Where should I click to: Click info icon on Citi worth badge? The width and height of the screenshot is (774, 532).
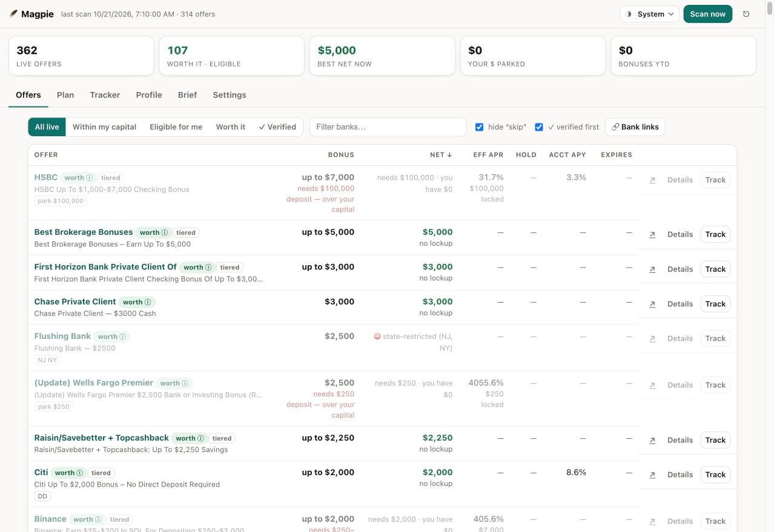pos(80,473)
